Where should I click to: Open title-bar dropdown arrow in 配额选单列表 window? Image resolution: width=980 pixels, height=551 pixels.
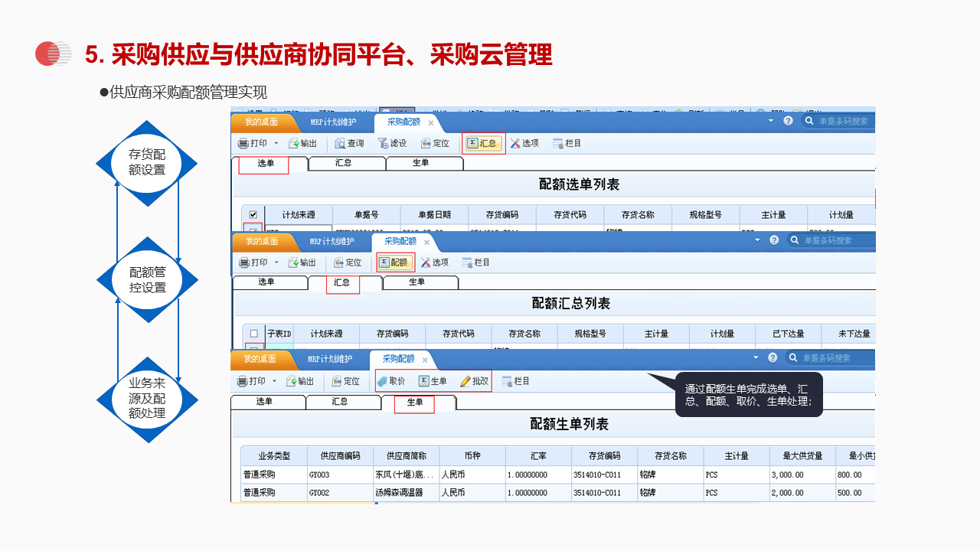[x=772, y=120]
